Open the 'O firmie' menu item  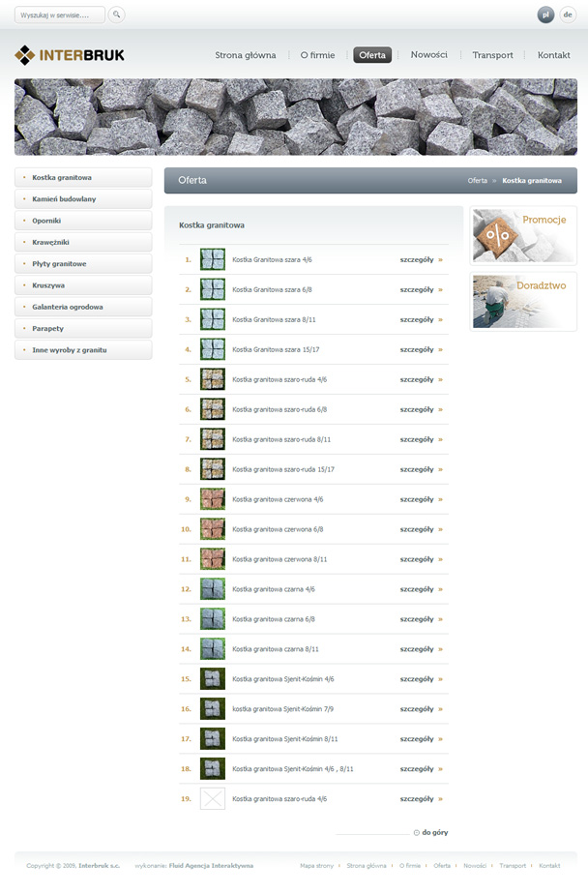[317, 55]
